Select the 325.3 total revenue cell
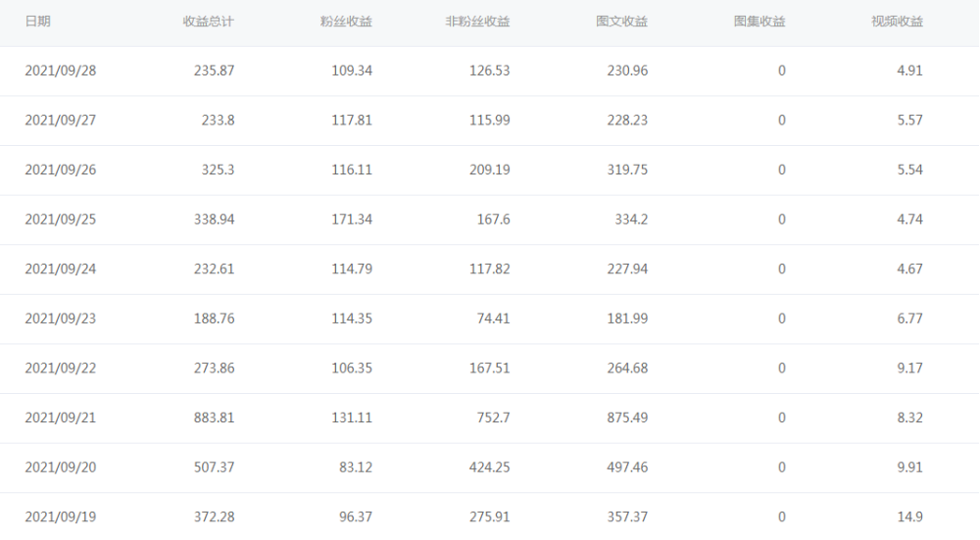This screenshot has width=980, height=540. pyautogui.click(x=218, y=170)
